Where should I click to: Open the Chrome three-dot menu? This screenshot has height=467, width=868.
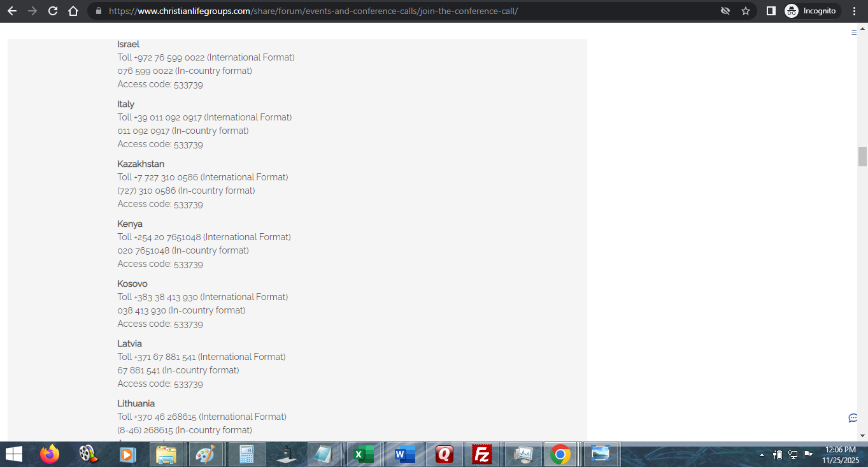point(855,11)
